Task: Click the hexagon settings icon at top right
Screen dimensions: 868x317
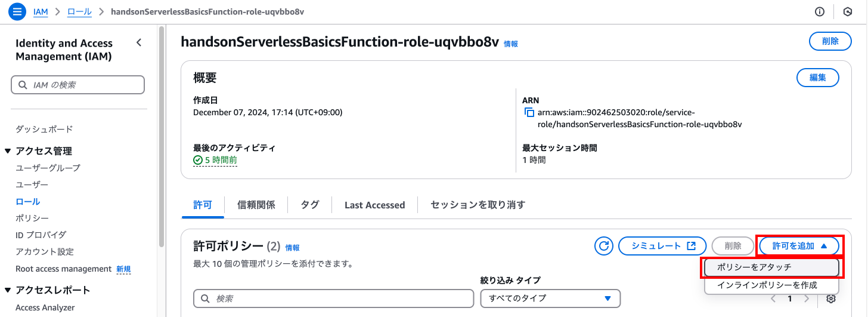Action: click(848, 11)
